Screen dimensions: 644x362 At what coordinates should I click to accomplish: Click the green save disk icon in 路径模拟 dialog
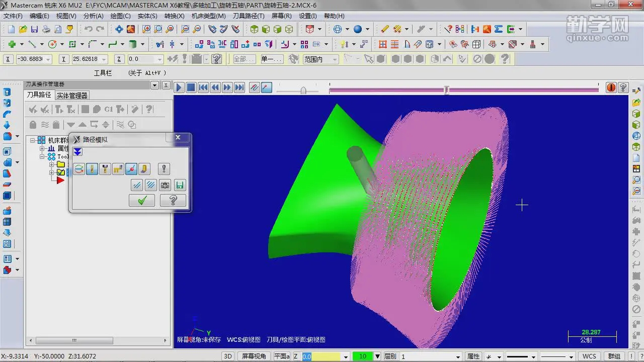(180, 186)
